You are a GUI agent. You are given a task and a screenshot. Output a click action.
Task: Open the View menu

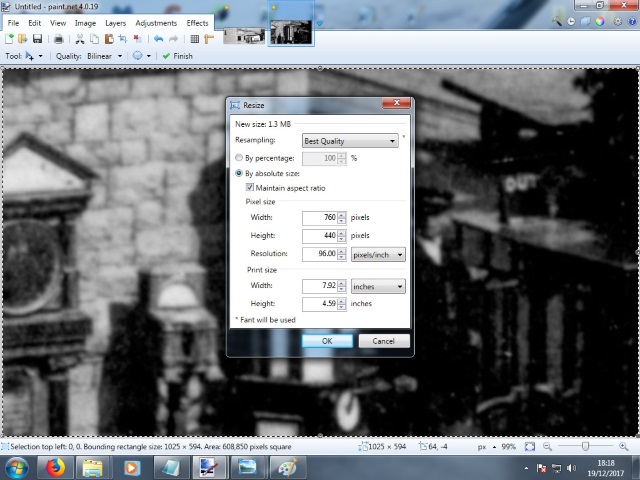point(58,23)
